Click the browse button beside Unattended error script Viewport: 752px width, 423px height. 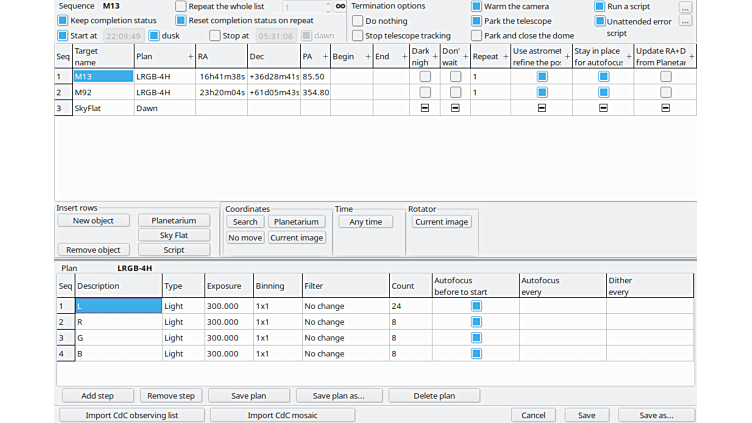point(685,21)
